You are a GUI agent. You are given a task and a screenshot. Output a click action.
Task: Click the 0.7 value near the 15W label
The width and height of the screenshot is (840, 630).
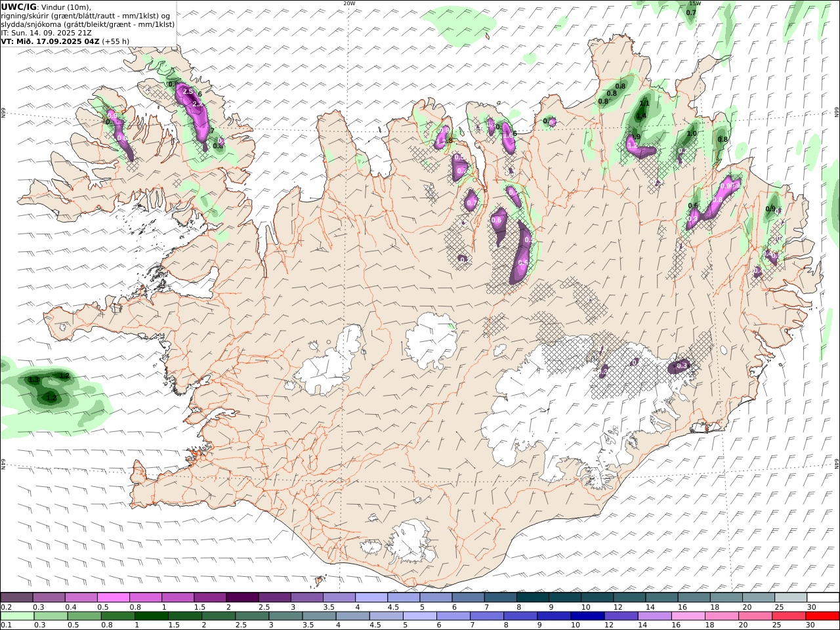coord(691,12)
